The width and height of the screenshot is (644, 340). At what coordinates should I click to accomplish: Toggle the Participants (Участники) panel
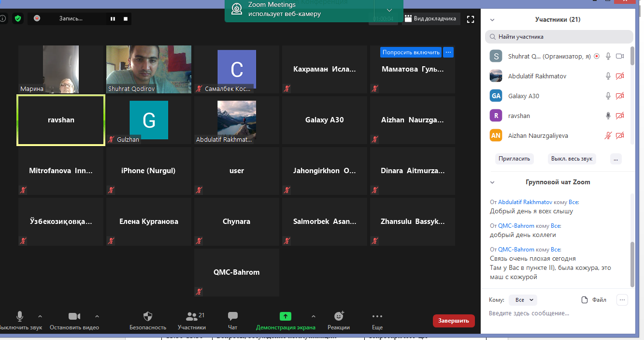coord(192,321)
